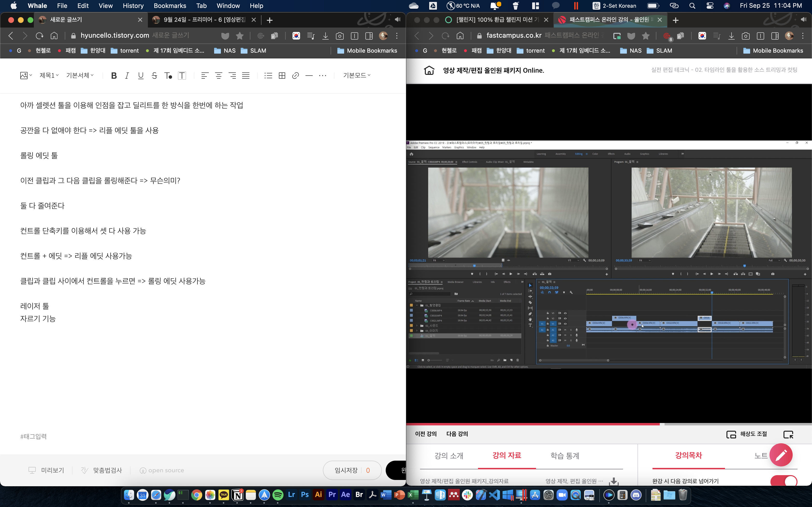The width and height of the screenshot is (812, 507).
Task: Toggle auto-advance to next lecture switch
Action: coord(783,481)
